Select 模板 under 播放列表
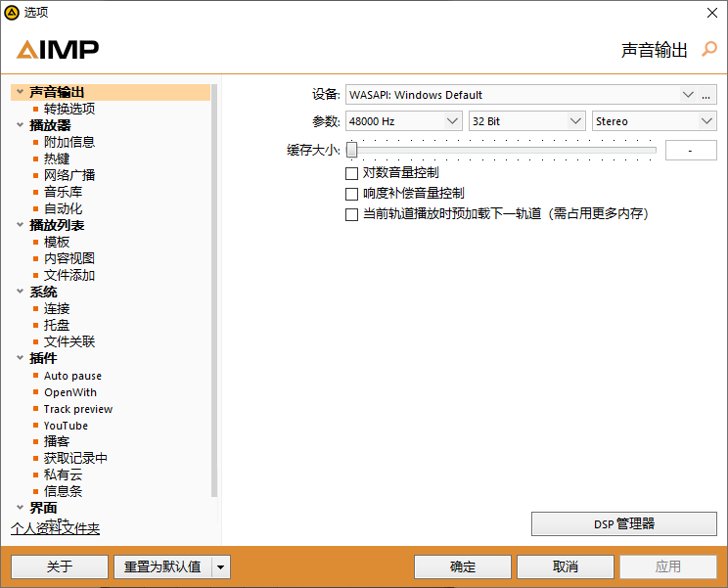The image size is (728, 588). click(x=57, y=242)
